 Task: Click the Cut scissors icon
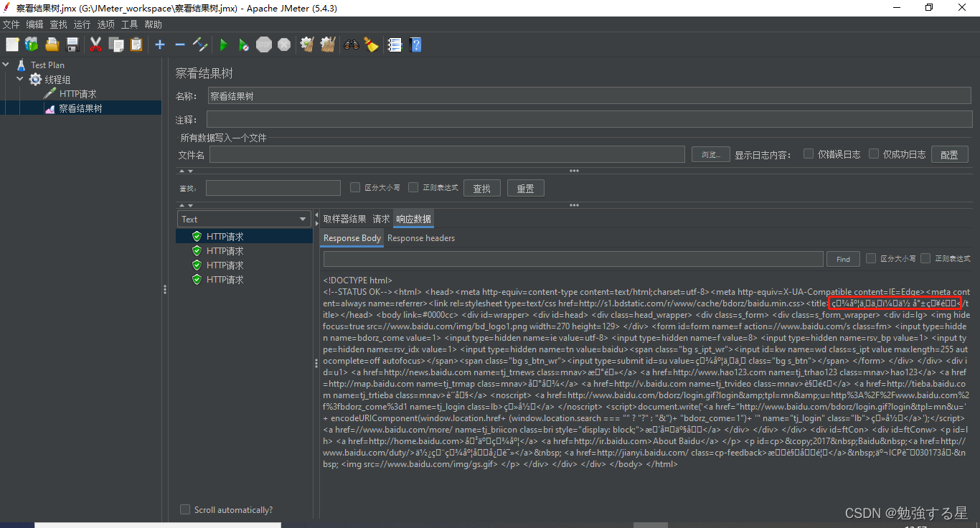95,44
